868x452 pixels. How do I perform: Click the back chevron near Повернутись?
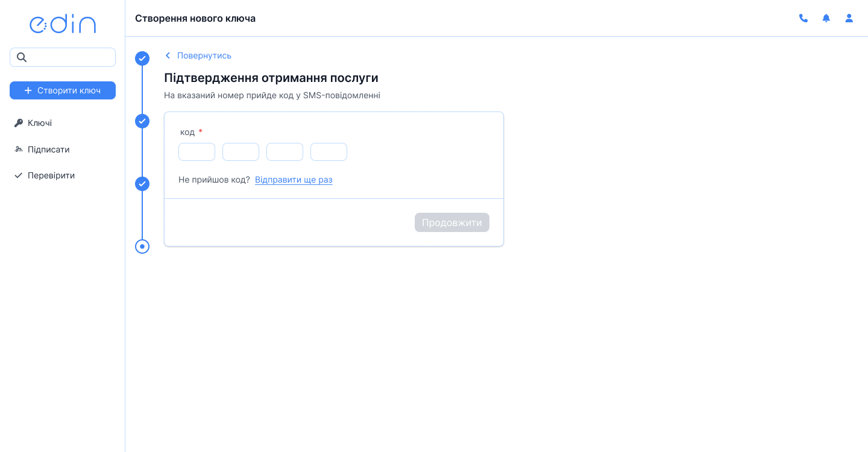[168, 55]
